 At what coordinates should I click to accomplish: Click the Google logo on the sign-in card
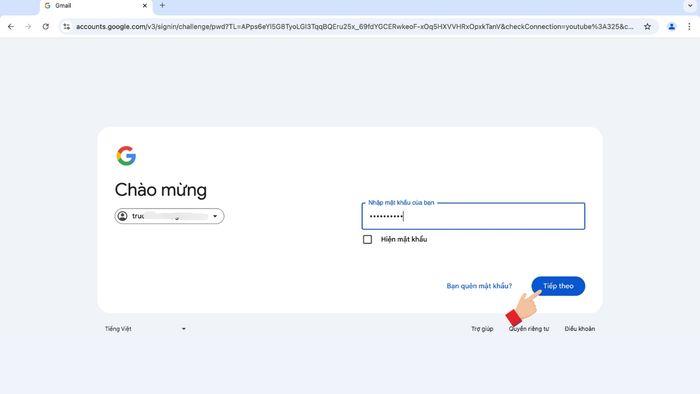(126, 156)
